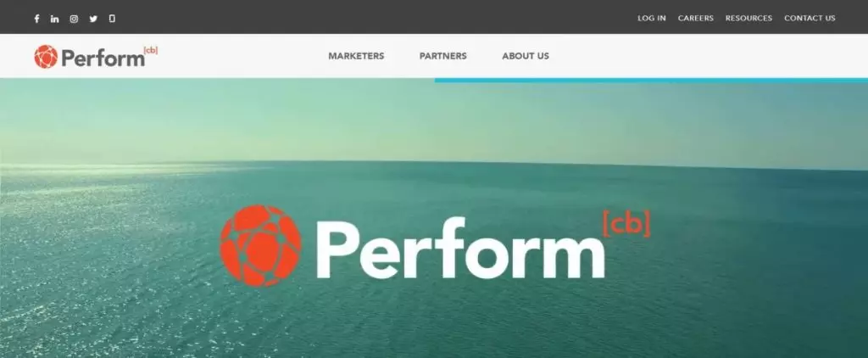Click the blue progress line under navigation

click(x=651, y=81)
